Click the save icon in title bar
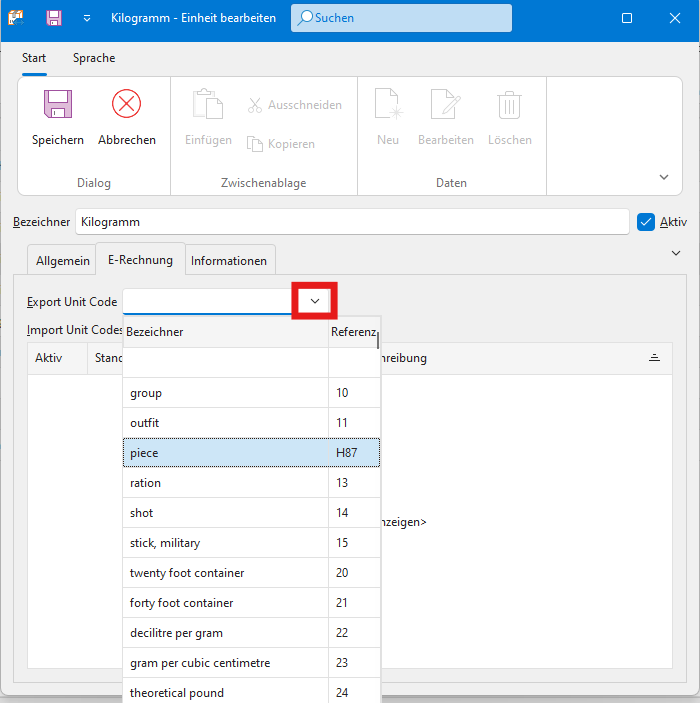The image size is (700, 703). [x=54, y=18]
